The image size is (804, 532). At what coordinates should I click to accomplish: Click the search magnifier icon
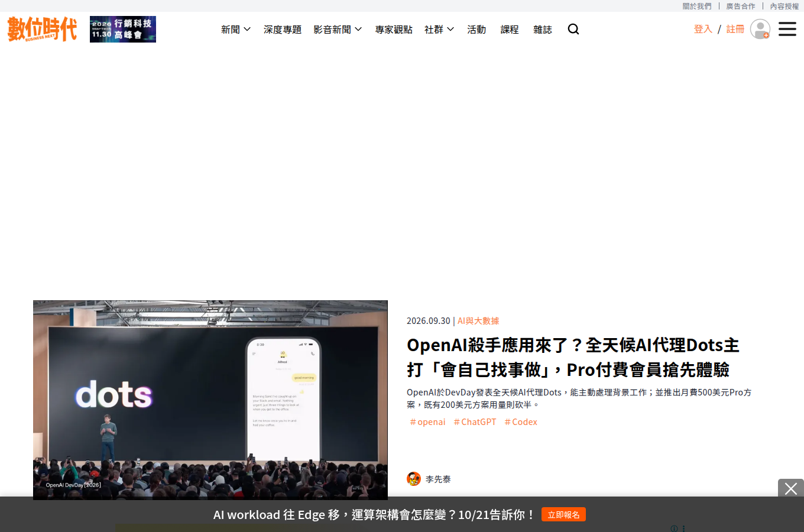(573, 29)
